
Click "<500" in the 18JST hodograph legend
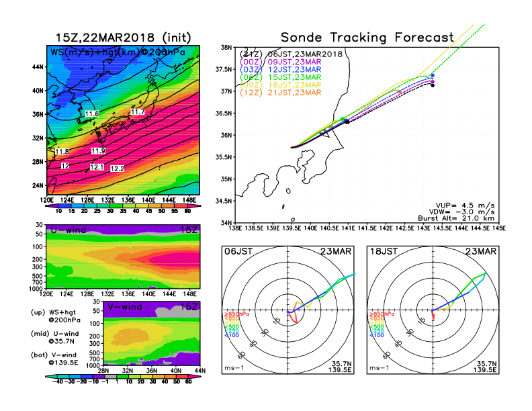pos(377,327)
